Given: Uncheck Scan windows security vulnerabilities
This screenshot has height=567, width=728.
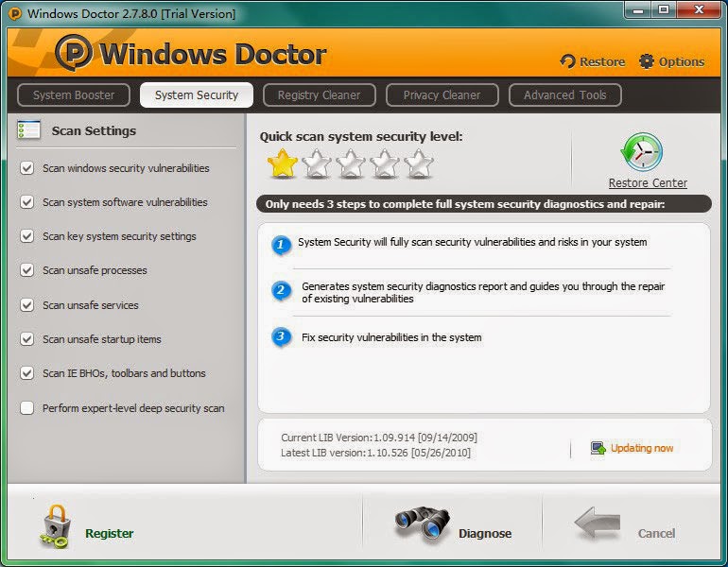Looking at the screenshot, I should tap(26, 168).
